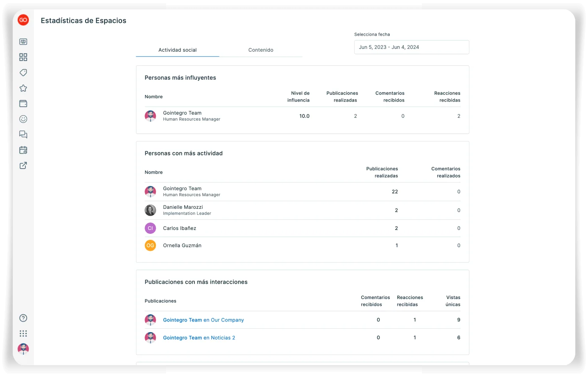
Task: Open the apps dots grid icon
Action: (x=23, y=333)
